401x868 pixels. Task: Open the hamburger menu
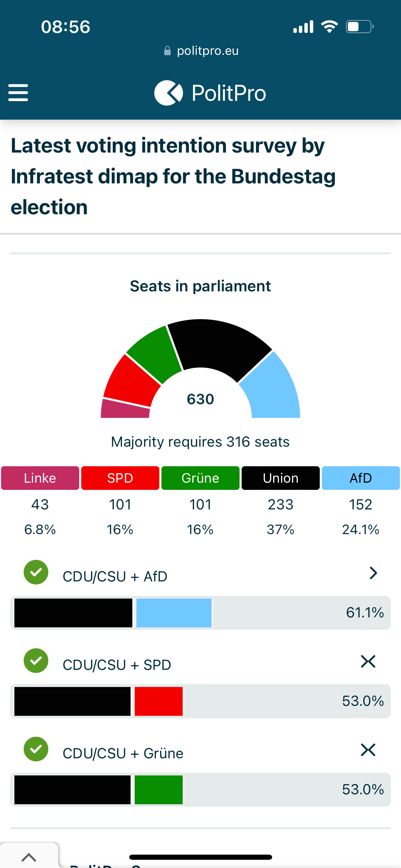click(x=18, y=93)
